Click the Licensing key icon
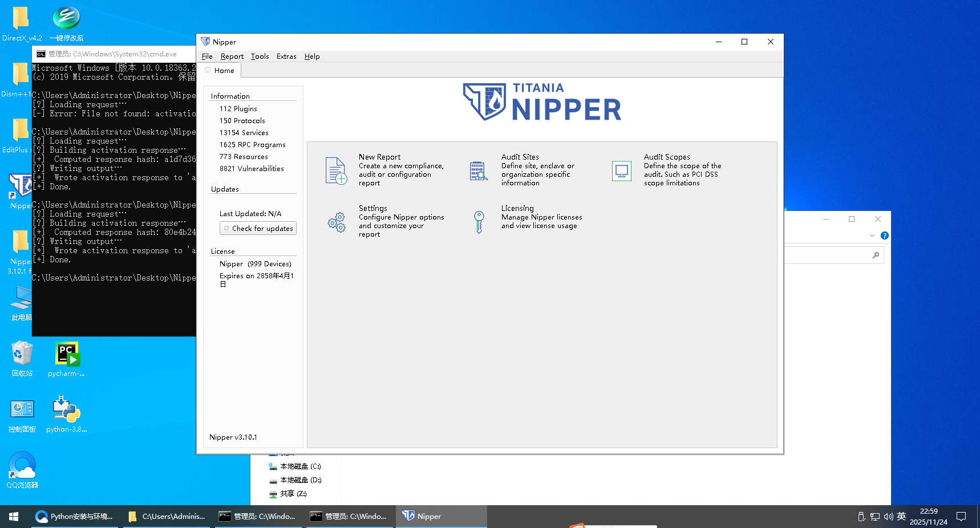Image resolution: width=980 pixels, height=528 pixels. pyautogui.click(x=479, y=222)
